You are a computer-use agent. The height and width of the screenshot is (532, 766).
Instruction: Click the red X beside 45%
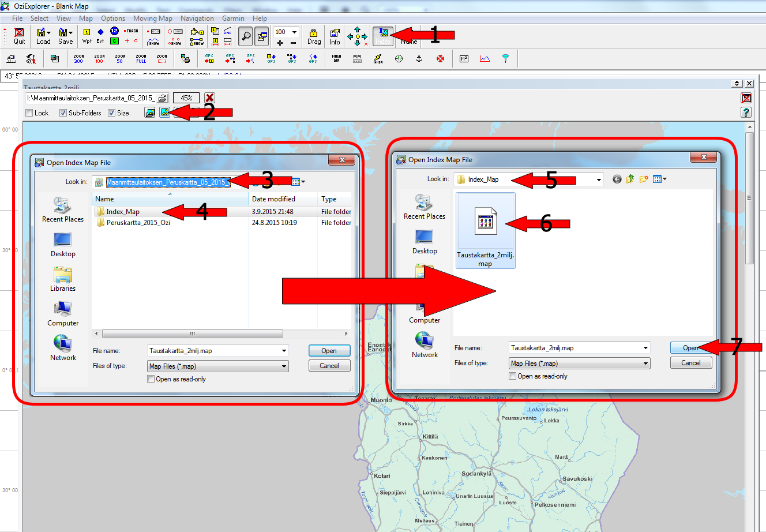point(209,98)
